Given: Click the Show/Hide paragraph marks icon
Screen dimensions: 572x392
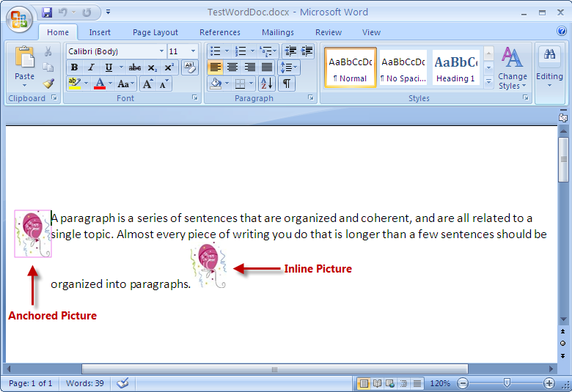Looking at the screenshot, I should pos(286,84).
